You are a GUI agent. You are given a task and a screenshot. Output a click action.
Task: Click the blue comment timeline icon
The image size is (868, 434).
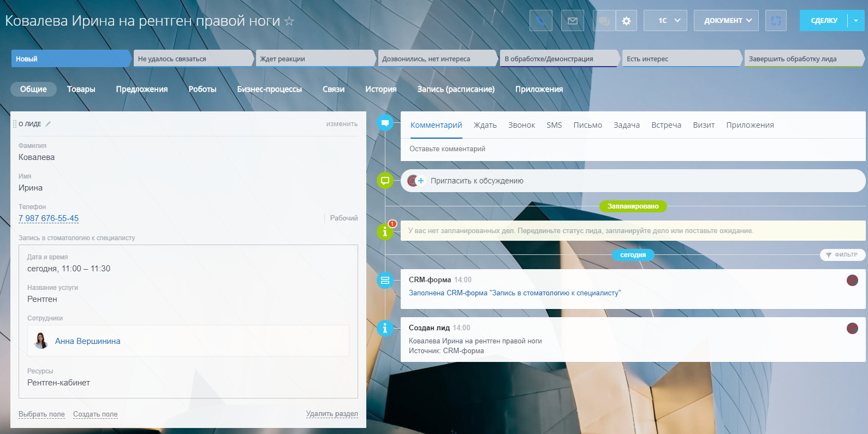click(385, 123)
